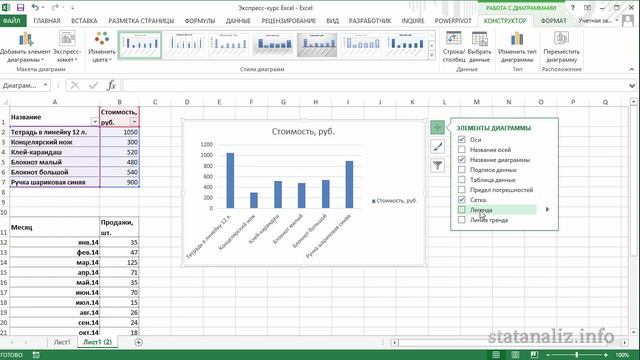Add a new sheet with the plus icon
The image size is (640, 360).
[138, 342]
